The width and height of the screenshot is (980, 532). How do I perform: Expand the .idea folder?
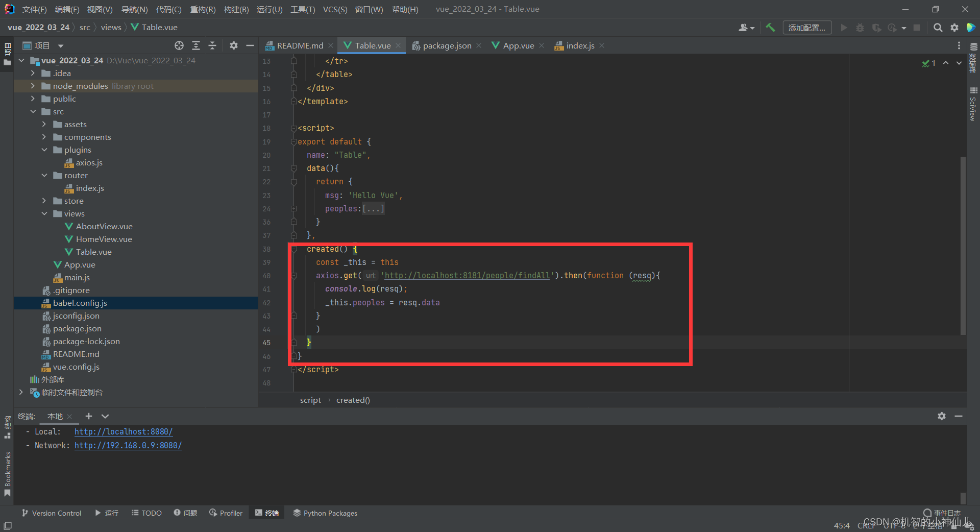point(33,73)
